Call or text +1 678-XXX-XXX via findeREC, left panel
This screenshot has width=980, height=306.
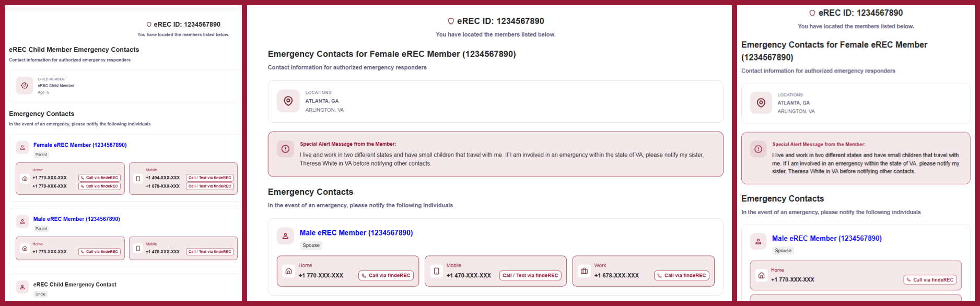pyautogui.click(x=209, y=186)
